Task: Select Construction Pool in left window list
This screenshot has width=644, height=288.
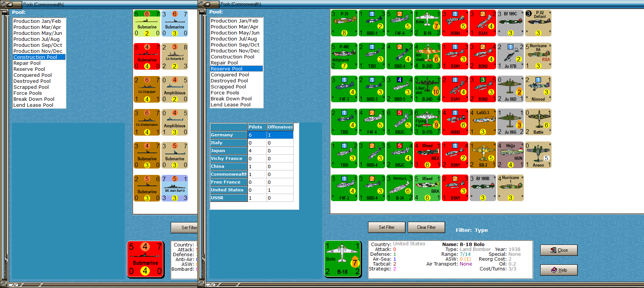Action: [39, 57]
